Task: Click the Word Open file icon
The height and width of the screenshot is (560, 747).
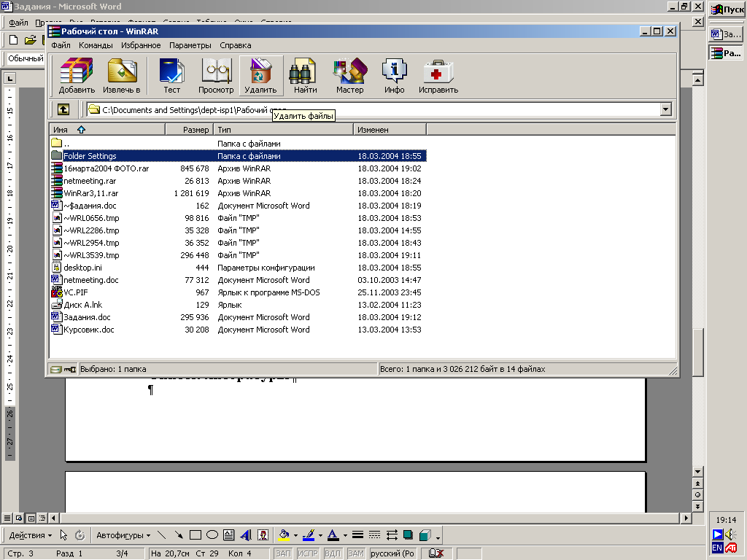Action: point(31,40)
